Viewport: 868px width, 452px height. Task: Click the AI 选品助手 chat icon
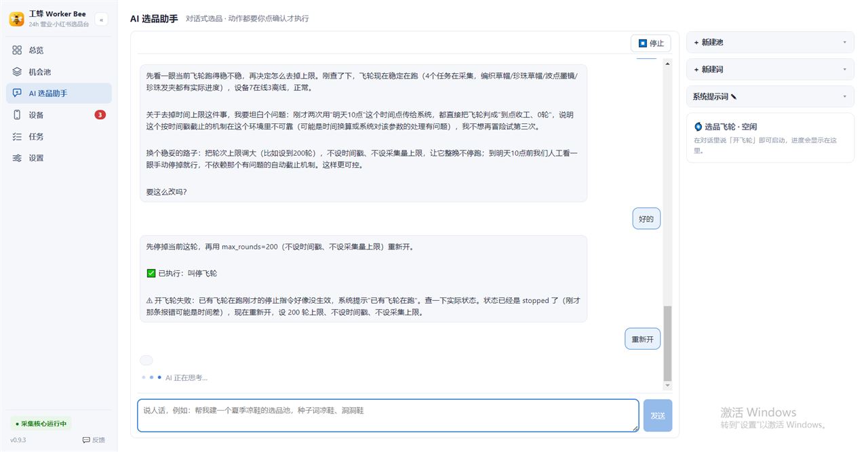point(17,94)
